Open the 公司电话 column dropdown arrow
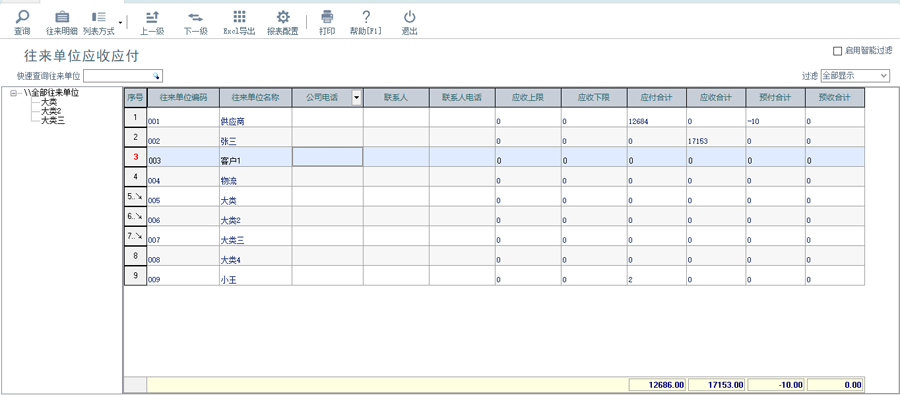This screenshot has width=900, height=395. (x=356, y=98)
